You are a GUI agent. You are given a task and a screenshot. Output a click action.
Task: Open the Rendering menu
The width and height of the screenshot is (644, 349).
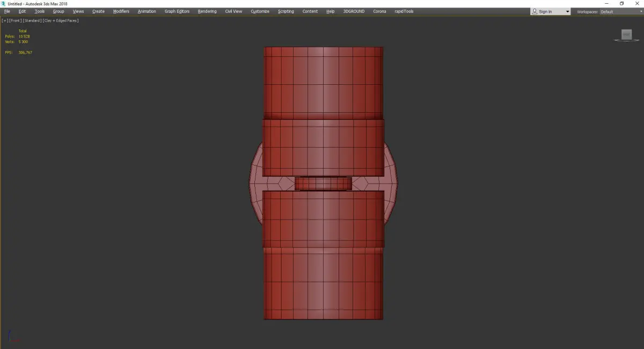pyautogui.click(x=207, y=11)
